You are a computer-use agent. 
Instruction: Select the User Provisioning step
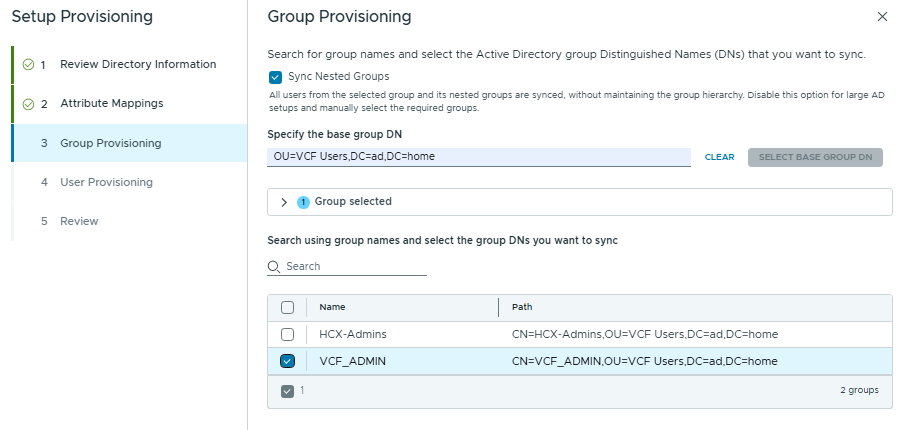click(x=106, y=182)
